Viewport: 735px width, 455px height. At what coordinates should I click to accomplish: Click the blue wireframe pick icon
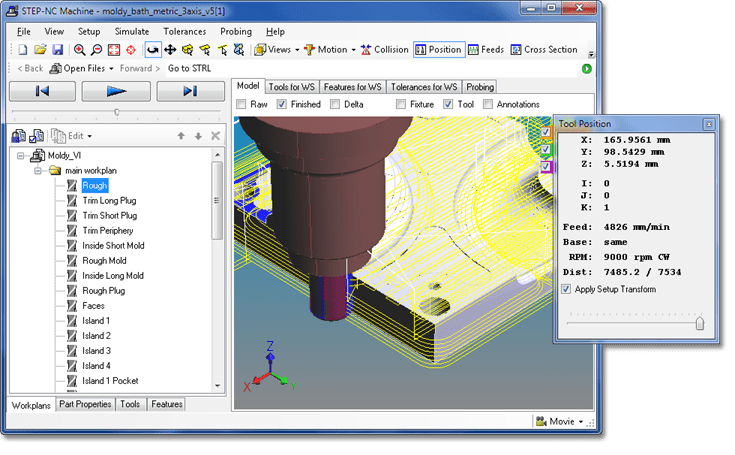239,50
